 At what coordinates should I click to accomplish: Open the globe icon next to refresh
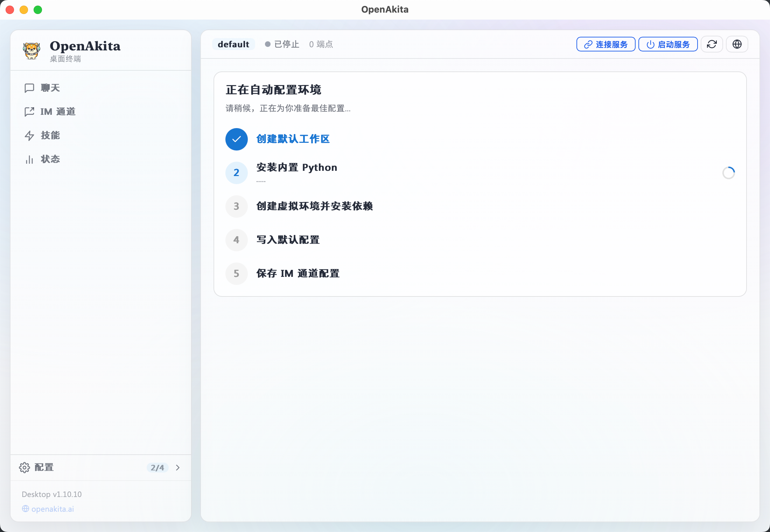pos(737,44)
